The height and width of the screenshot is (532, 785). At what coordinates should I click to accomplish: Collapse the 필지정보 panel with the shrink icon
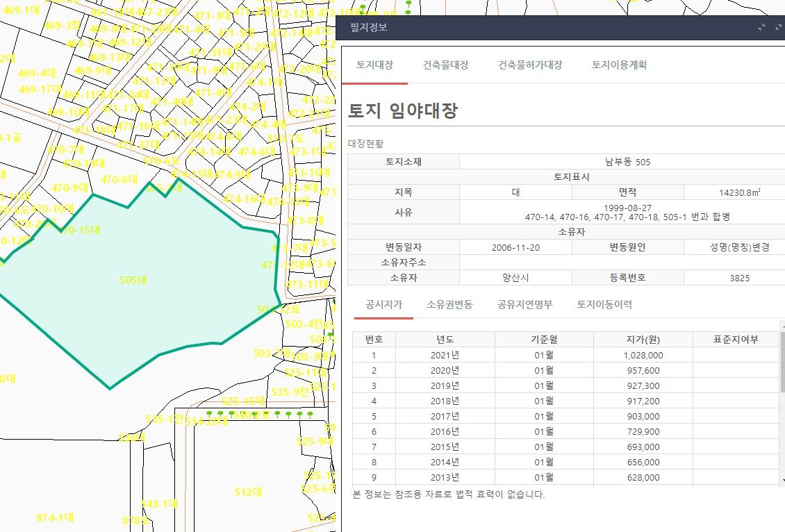pyautogui.click(x=761, y=28)
